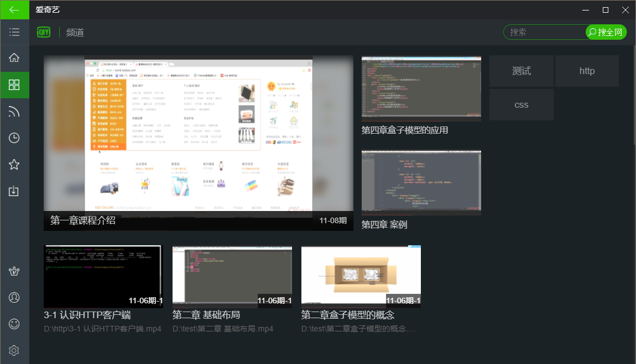Image resolution: width=636 pixels, height=364 pixels.
Task: Focus the 搜索 search field
Action: (x=545, y=32)
